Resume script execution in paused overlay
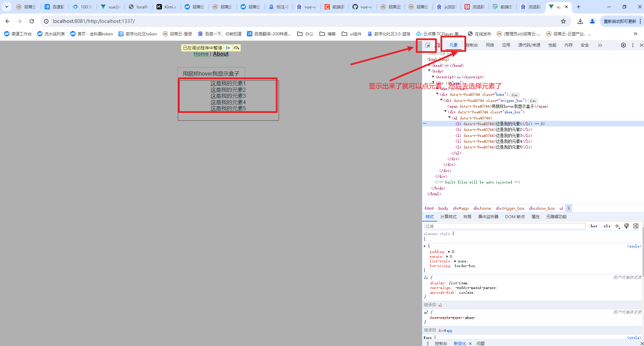Viewport: 644px width, 346px height. [x=228, y=48]
